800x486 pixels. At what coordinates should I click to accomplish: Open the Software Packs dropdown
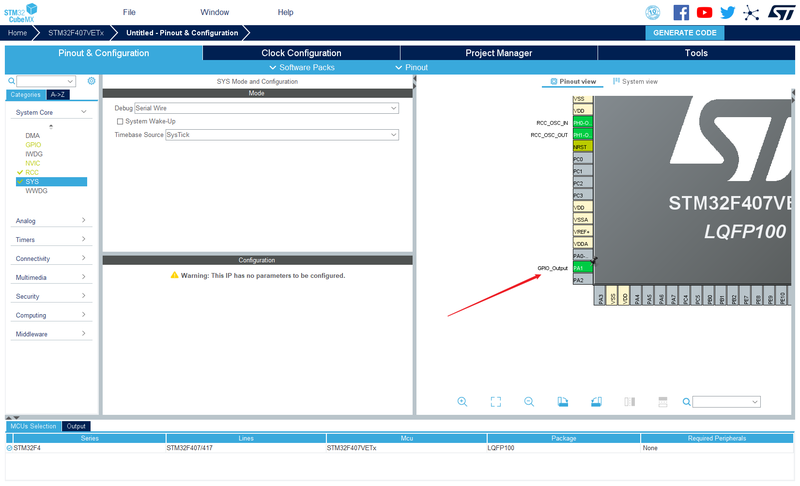(x=302, y=67)
